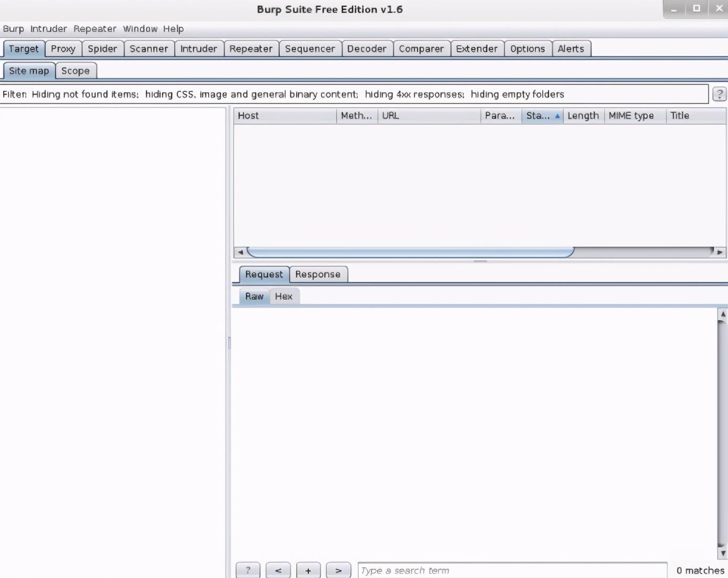The width and height of the screenshot is (728, 578).
Task: Sort table by Host column
Action: 285,116
